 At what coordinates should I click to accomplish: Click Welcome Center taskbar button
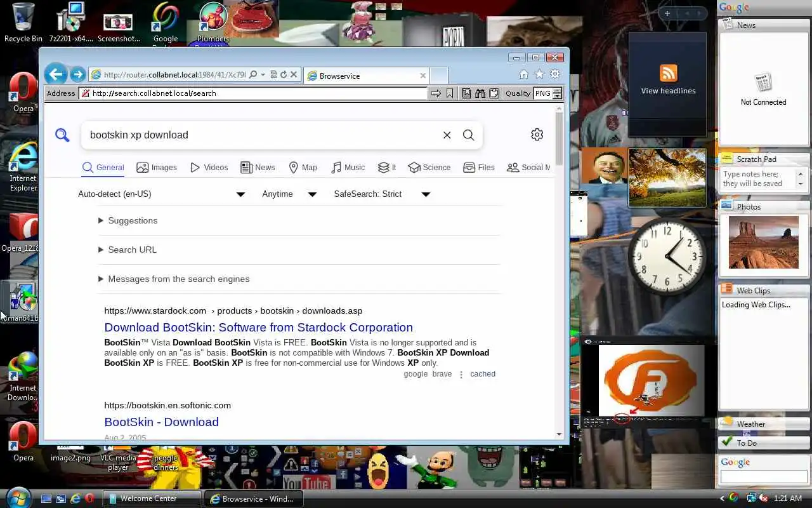tap(152, 498)
